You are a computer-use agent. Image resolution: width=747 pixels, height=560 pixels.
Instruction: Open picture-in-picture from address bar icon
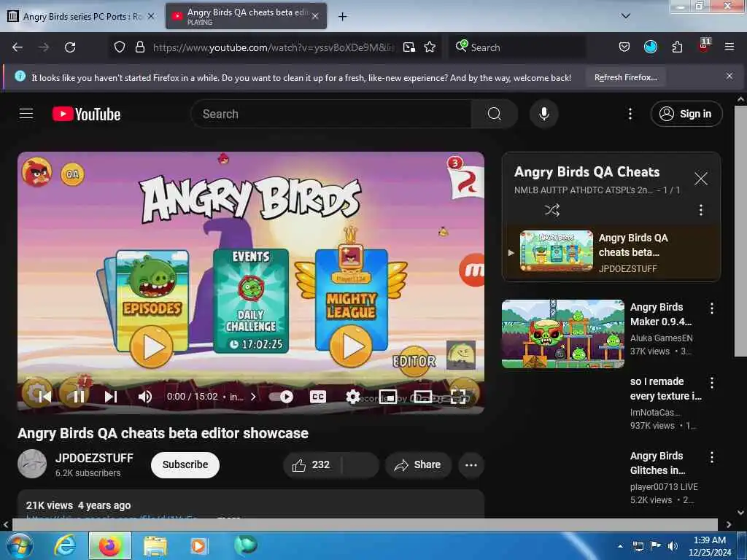(x=409, y=47)
